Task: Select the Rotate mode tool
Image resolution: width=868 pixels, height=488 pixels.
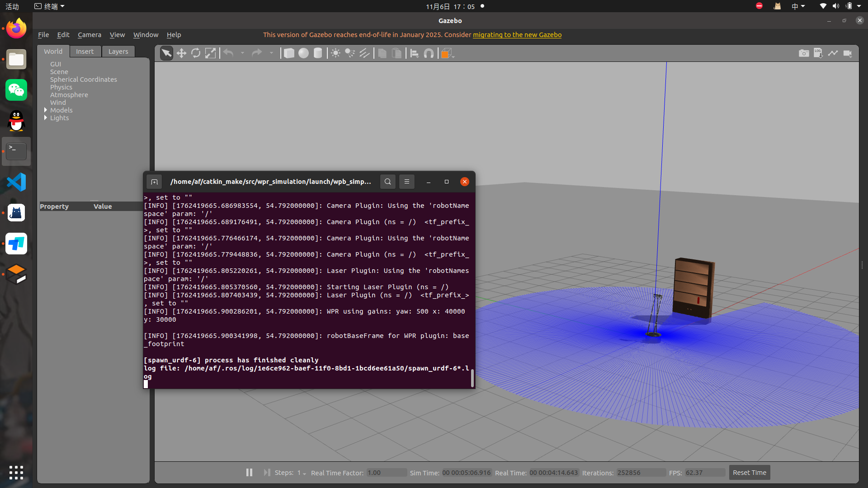Action: coord(196,53)
